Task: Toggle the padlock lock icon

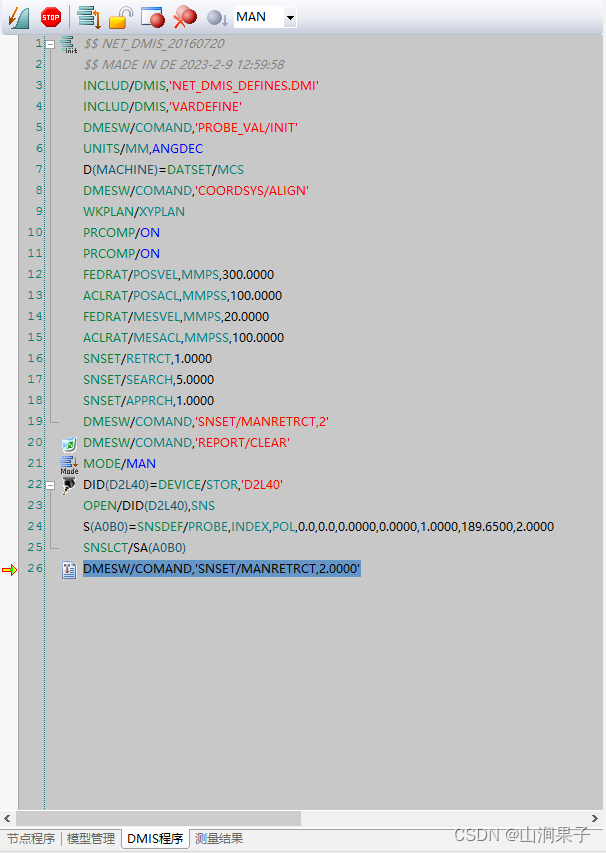Action: click(x=121, y=17)
